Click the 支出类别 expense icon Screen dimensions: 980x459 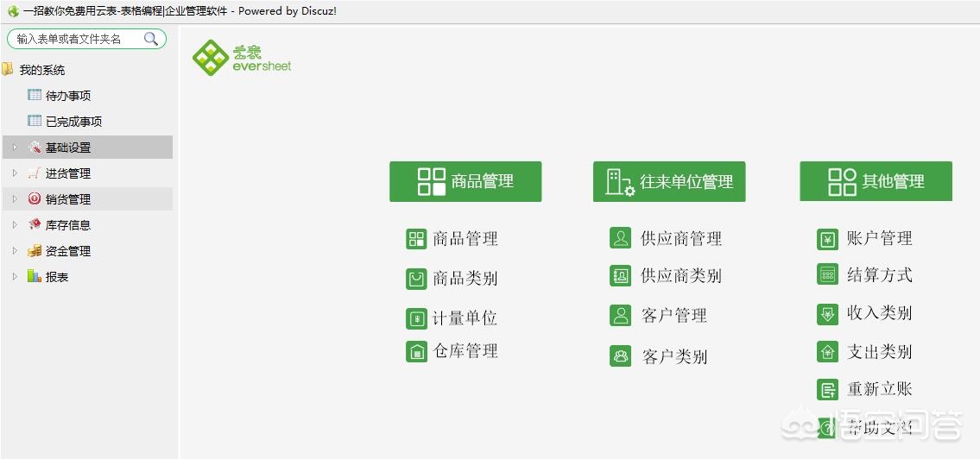[827, 352]
